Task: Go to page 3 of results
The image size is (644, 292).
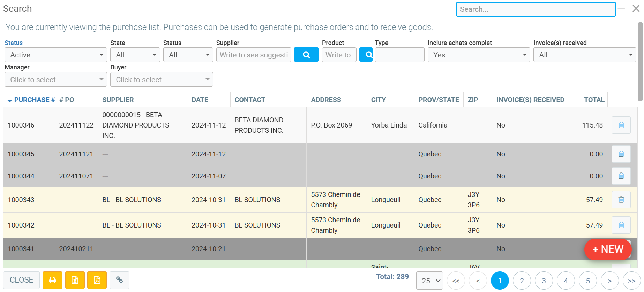Action: pyautogui.click(x=544, y=281)
